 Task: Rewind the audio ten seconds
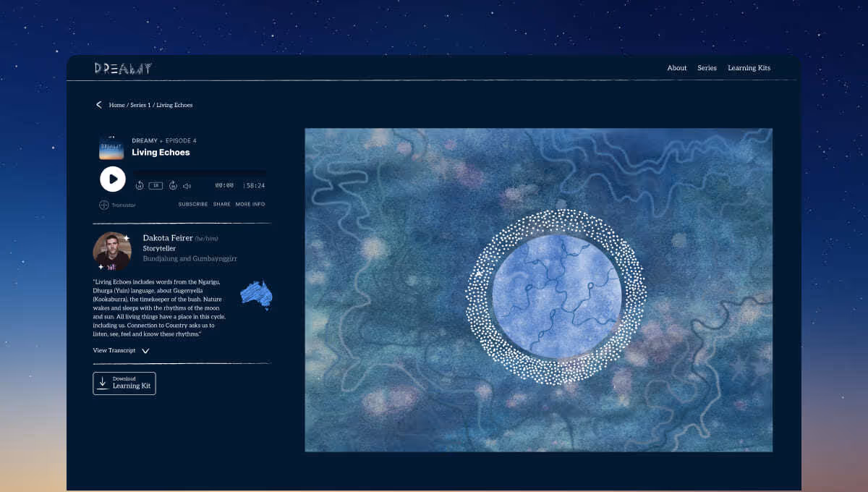tap(140, 186)
